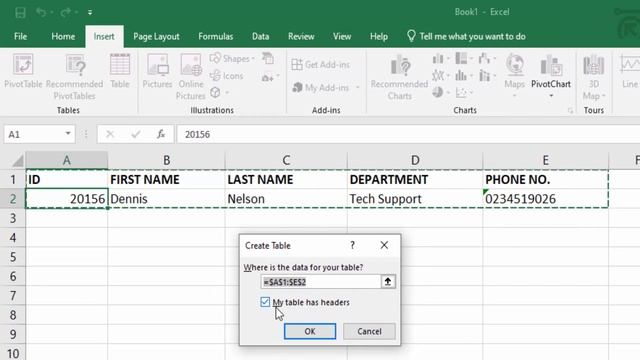
Task: Click Get Add-ins
Action: 321,64
